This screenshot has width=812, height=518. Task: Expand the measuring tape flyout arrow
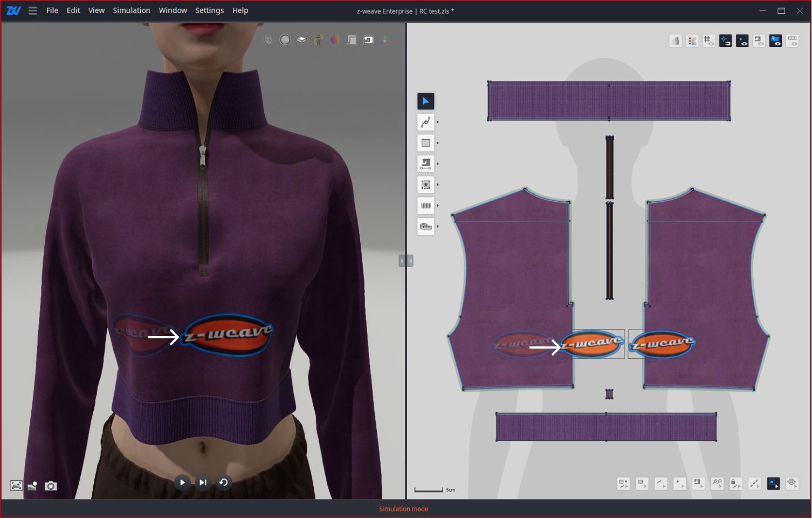[438, 226]
